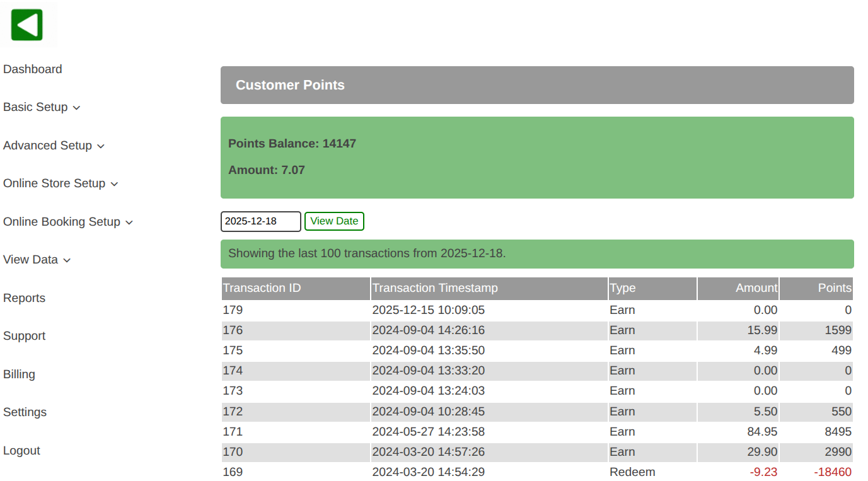Click the date input field
Image resolution: width=868 pixels, height=481 pixels.
(260, 221)
